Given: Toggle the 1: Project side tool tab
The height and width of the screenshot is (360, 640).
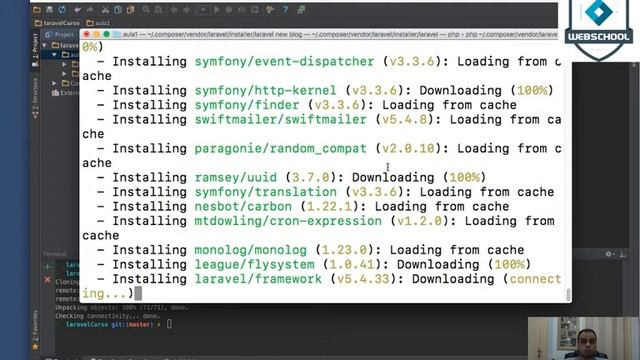Looking at the screenshot, I should coord(36,50).
